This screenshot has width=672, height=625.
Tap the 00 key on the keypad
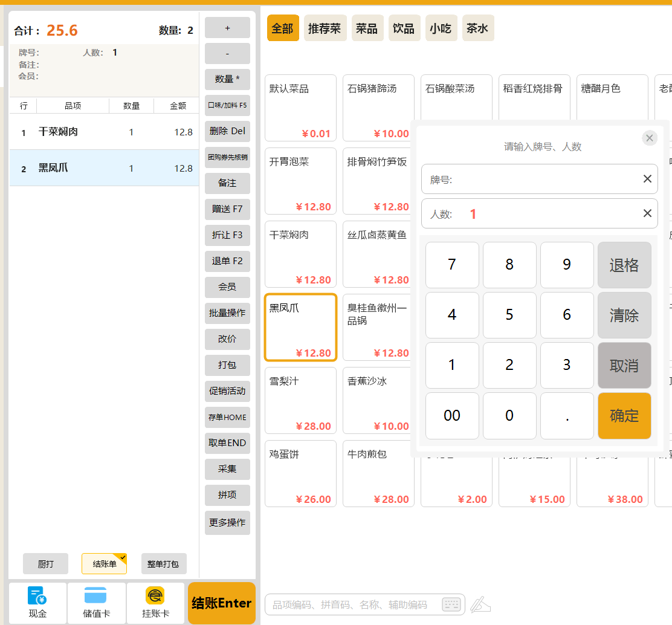[x=451, y=415]
